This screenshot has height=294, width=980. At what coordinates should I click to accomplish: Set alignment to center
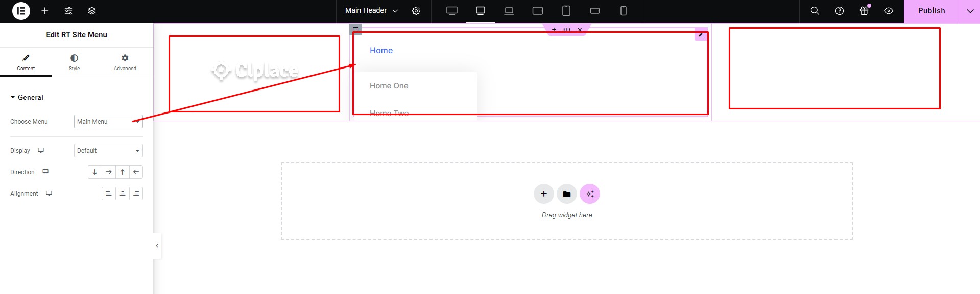123,194
